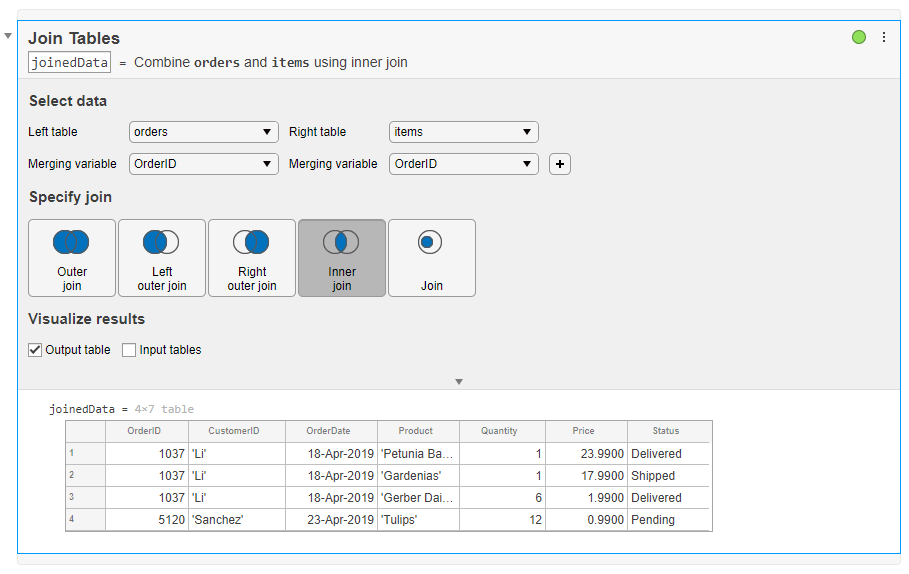Select the 'Gerber Dai…' product cell
909x574 pixels.
[418, 498]
